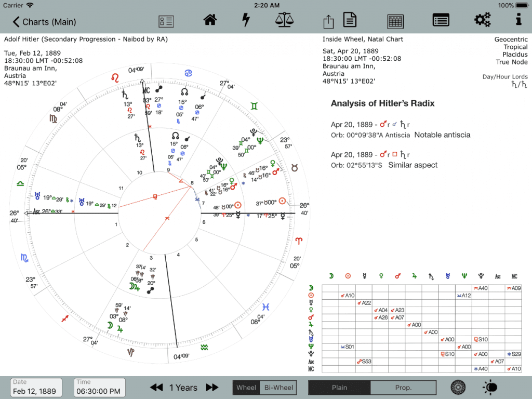
Task: Tap the Libra sign glyph on wheel
Action: (x=20, y=184)
